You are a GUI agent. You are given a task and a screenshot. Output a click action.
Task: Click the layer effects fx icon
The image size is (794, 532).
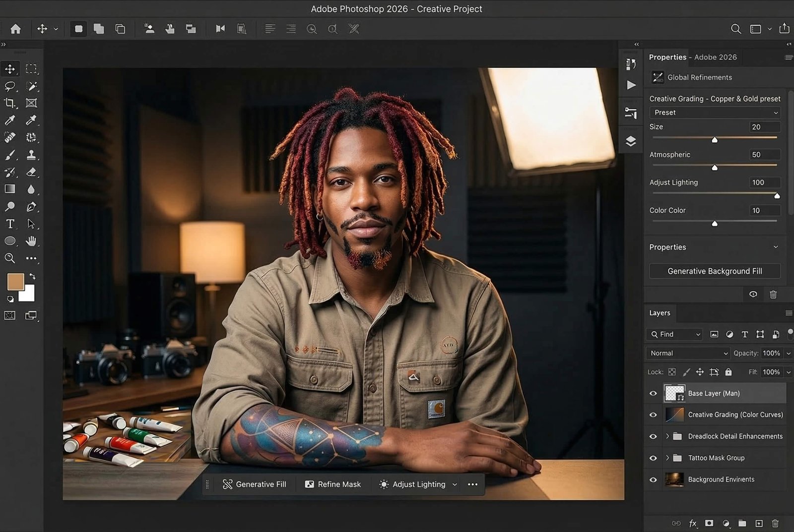pos(693,523)
